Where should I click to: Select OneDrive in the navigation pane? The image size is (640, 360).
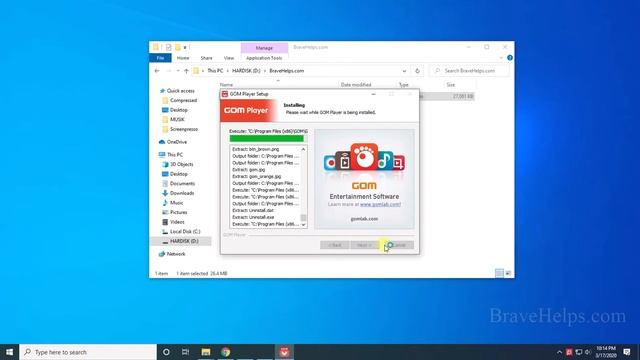pos(176,142)
